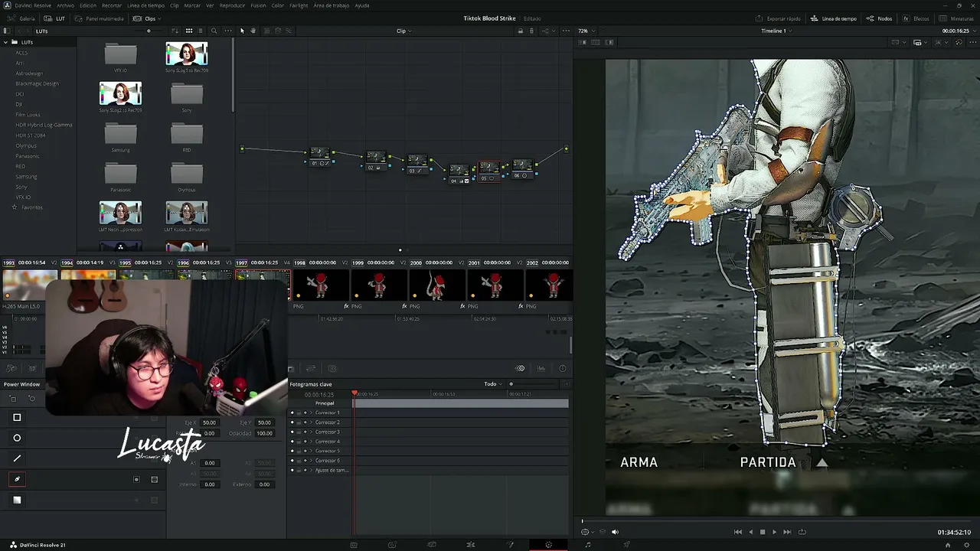Toggle Corrector 4 enable dot

pyautogui.click(x=292, y=442)
